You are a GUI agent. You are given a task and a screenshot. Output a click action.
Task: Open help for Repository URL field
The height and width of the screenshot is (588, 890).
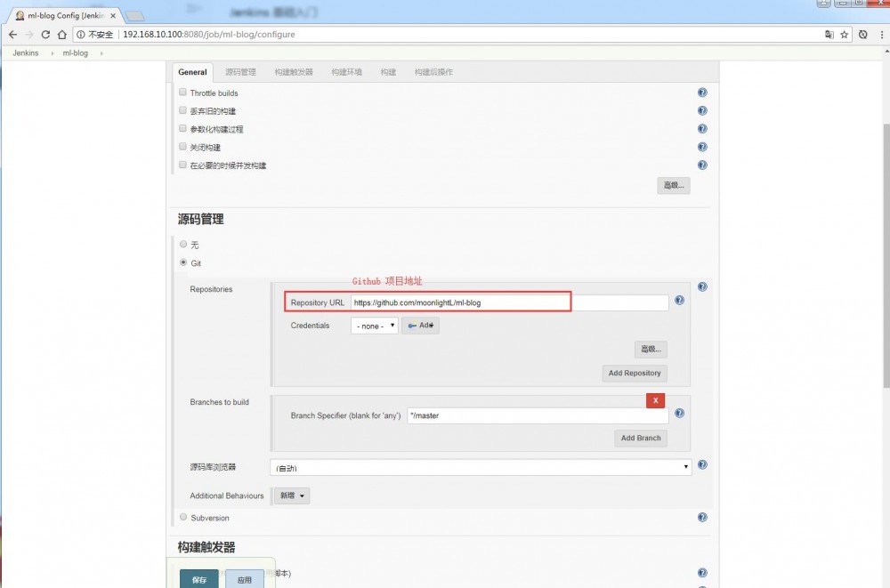pyautogui.click(x=679, y=302)
